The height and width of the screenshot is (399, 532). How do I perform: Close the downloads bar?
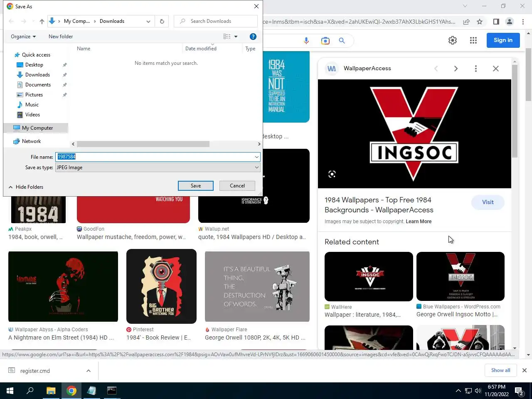coord(525,370)
